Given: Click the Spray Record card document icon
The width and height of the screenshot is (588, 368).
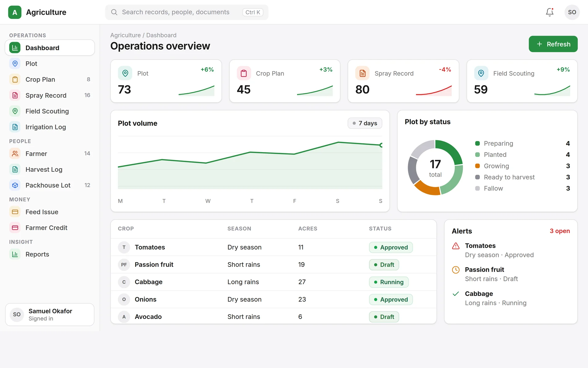Looking at the screenshot, I should click(x=362, y=73).
